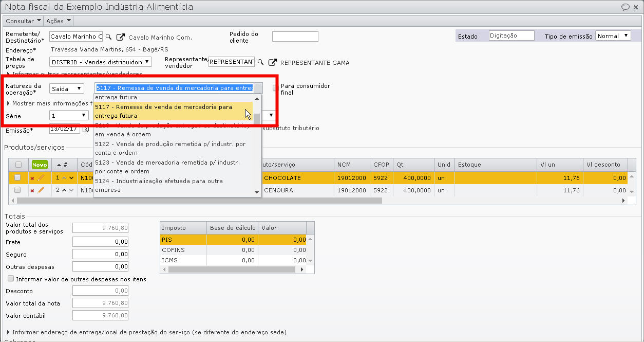Image resolution: width=644 pixels, height=342 pixels.
Task: Click the items table horizontal scrollbar
Action: pyautogui.click(x=199, y=201)
